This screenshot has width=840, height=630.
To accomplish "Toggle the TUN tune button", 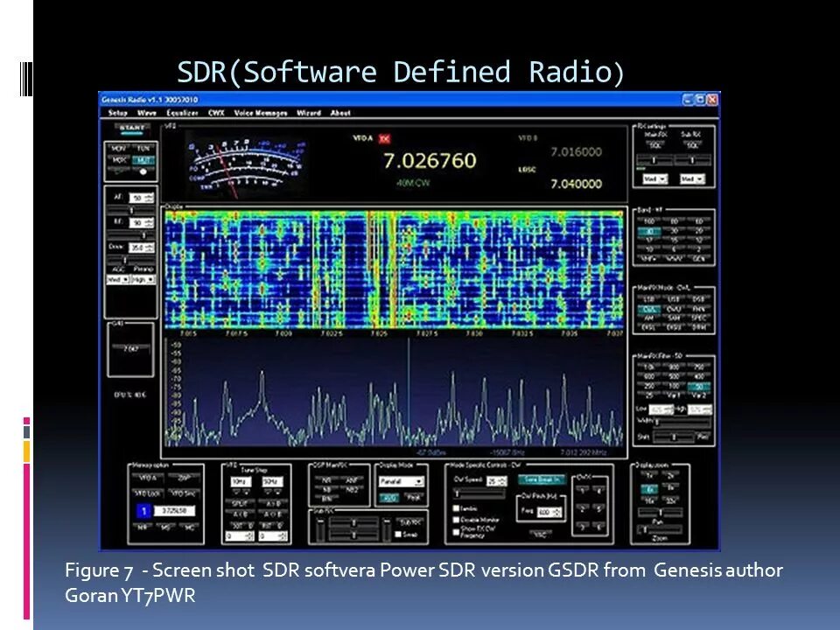I will (x=143, y=149).
